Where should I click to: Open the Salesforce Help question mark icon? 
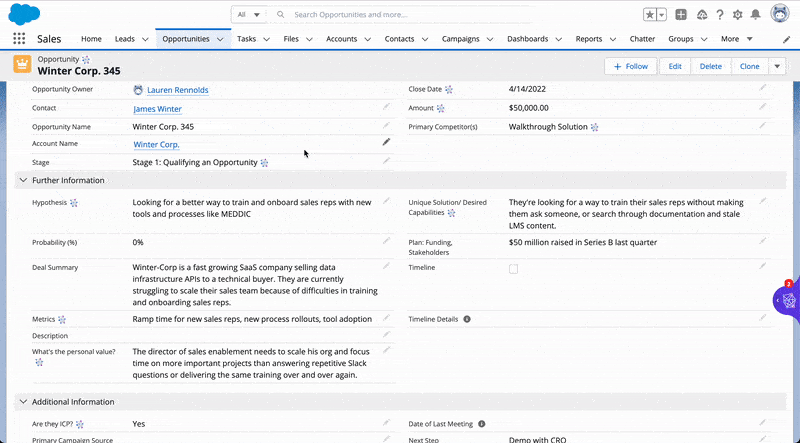[719, 15]
